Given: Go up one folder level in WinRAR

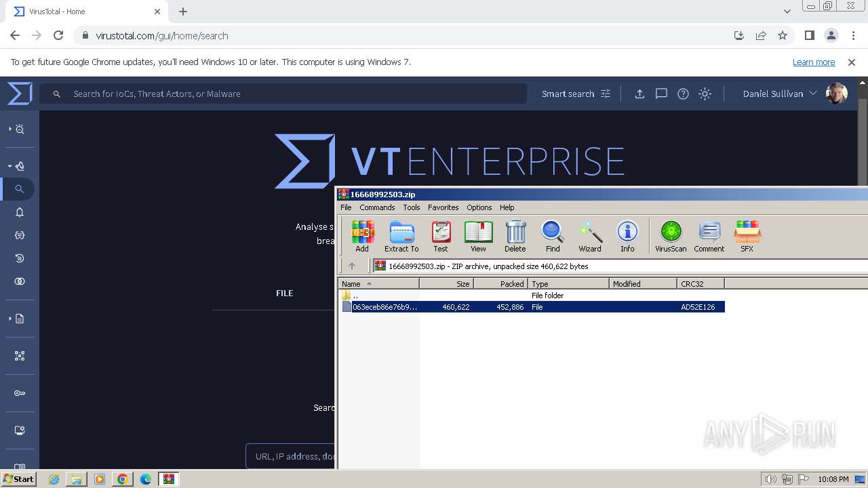Looking at the screenshot, I should (352, 266).
